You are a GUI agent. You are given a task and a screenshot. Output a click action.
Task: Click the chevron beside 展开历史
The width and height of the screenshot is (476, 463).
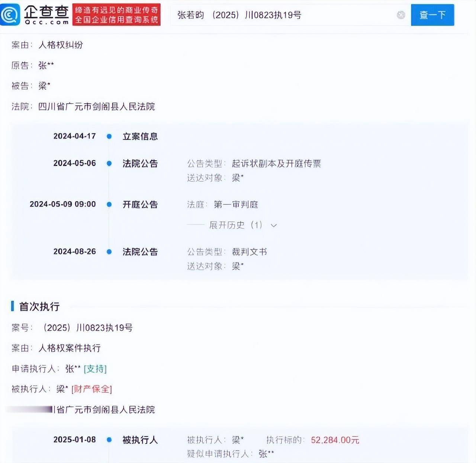click(x=274, y=226)
